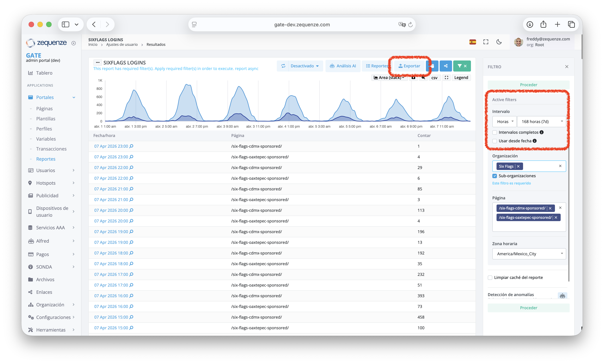The image size is (604, 364).
Task: Click the Spanish flag language icon
Action: click(473, 42)
